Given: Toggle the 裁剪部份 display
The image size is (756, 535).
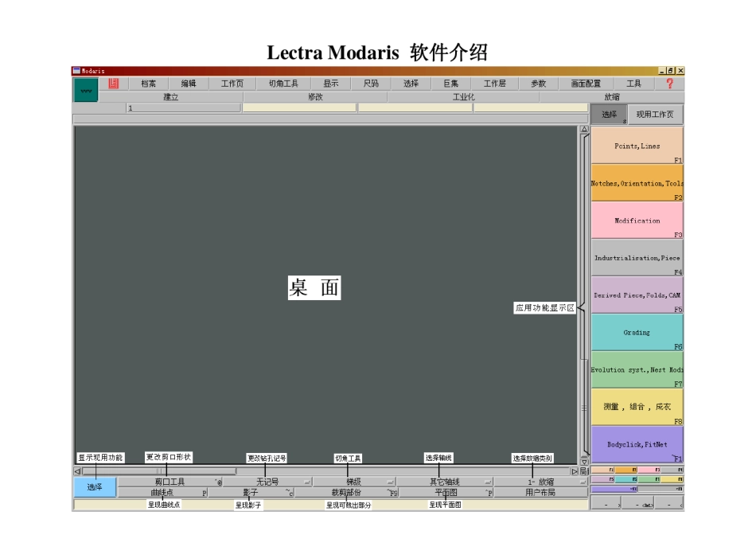Looking at the screenshot, I should pos(346,493).
